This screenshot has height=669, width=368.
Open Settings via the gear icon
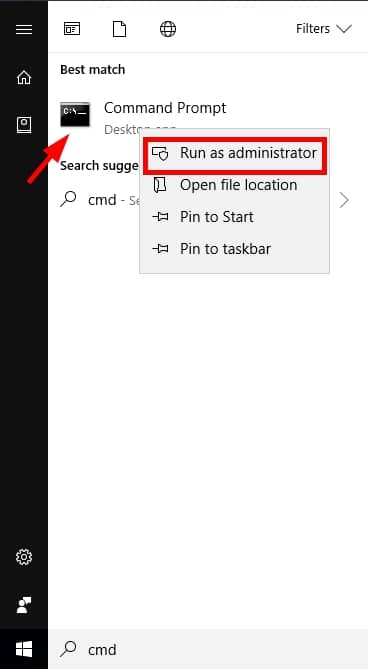[x=24, y=557]
